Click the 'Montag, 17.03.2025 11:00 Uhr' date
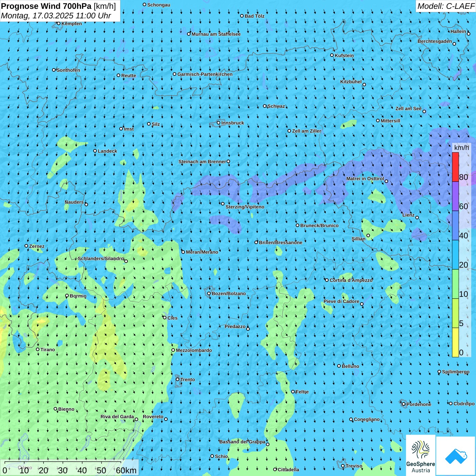This screenshot has height=476, width=476. (56, 16)
